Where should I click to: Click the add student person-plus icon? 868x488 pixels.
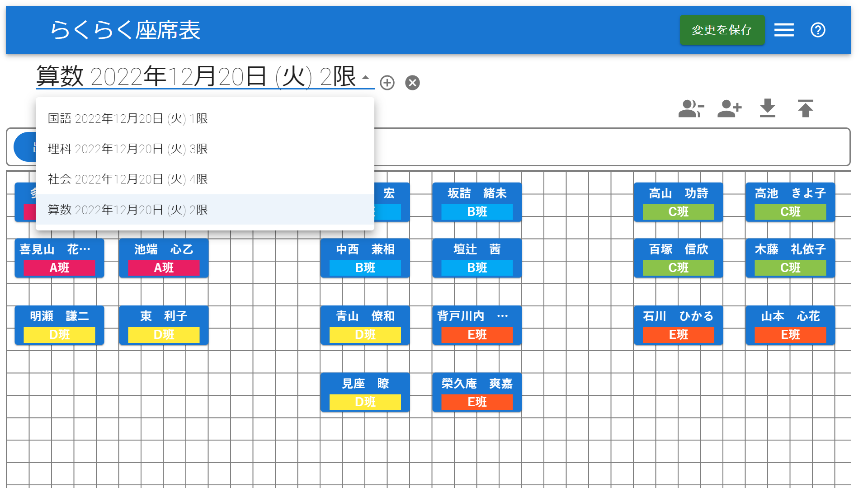tap(729, 108)
